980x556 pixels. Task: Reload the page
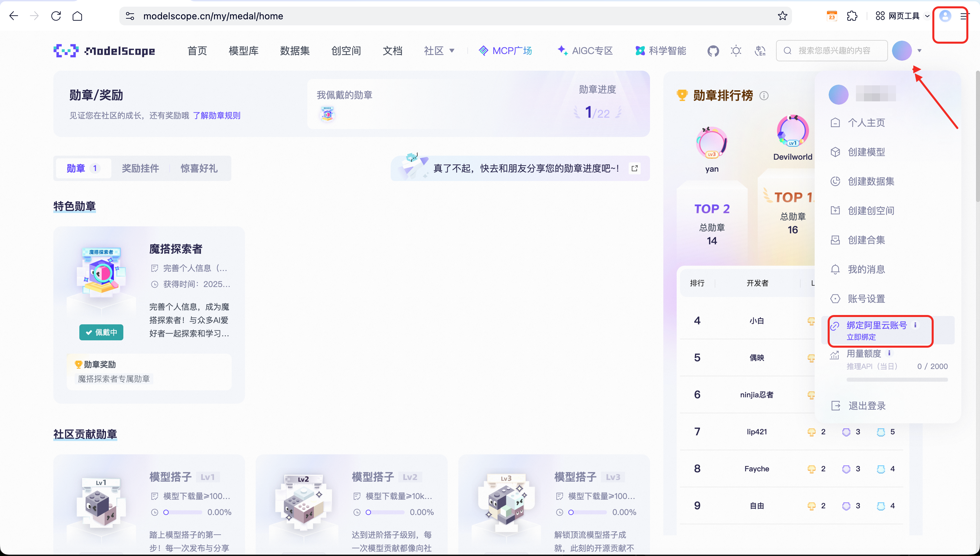pyautogui.click(x=56, y=16)
